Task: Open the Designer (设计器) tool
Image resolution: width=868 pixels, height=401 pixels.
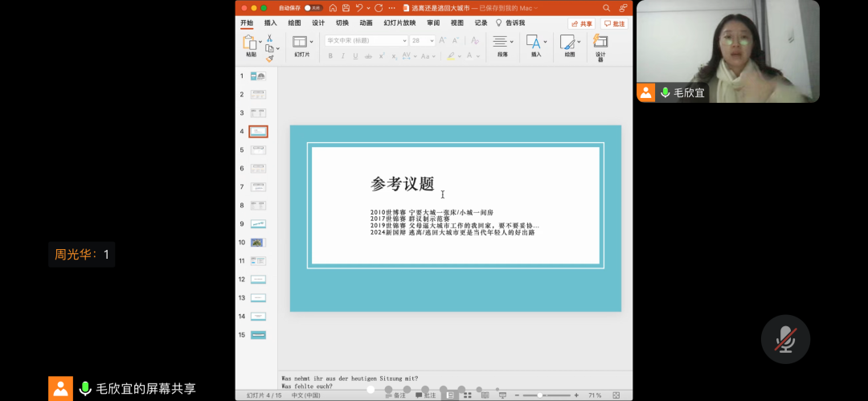Action: point(600,45)
